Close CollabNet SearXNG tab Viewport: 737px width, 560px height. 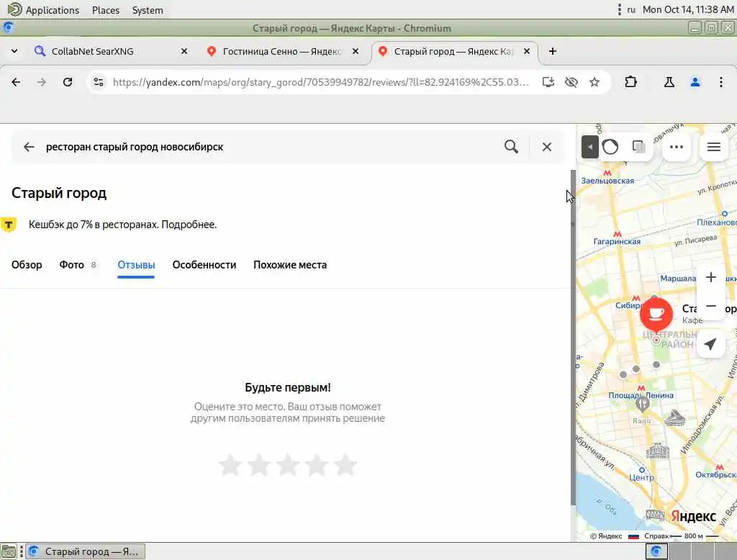tap(184, 51)
